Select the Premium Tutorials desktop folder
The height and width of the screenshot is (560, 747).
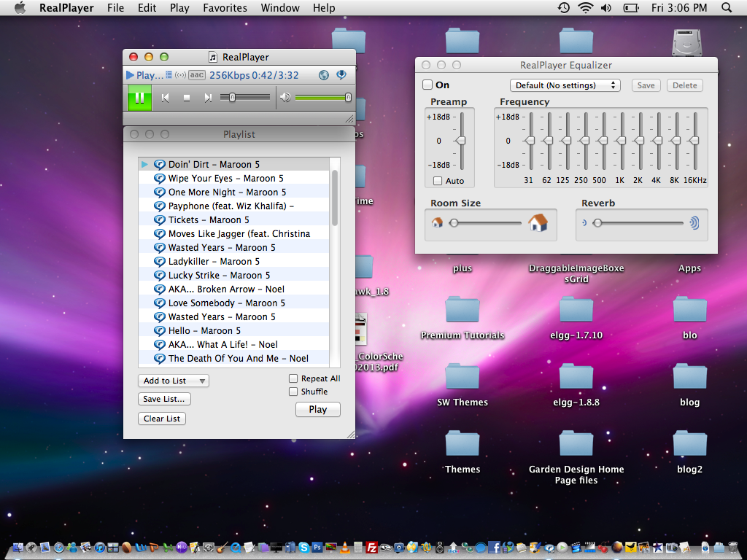[x=462, y=317]
